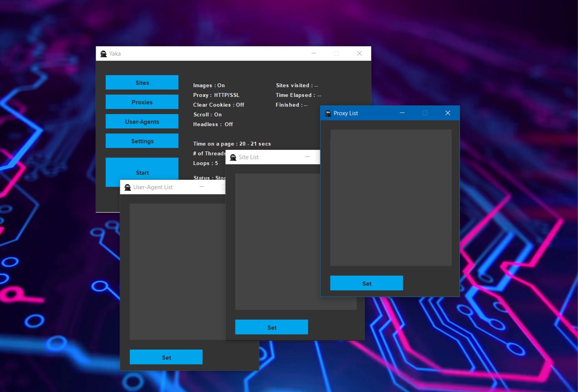Minimize the Site List window
This screenshot has width=578, height=392.
point(307,157)
